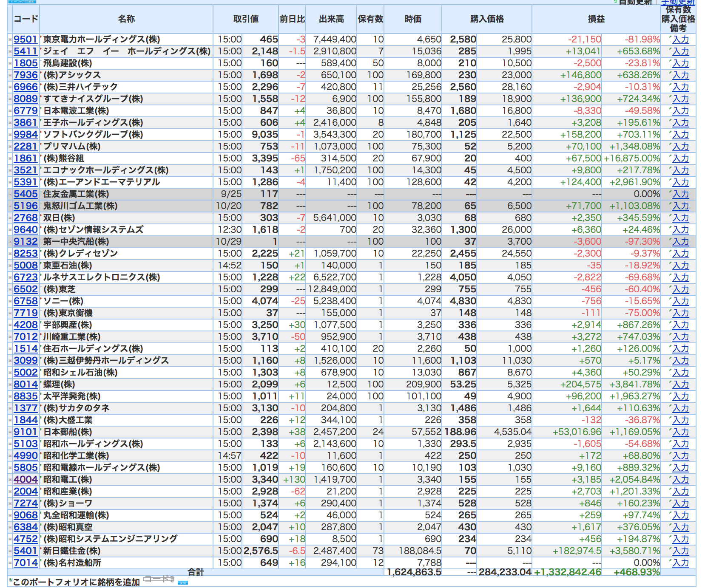This screenshot has width=705, height=588.
Task: Click the 損益 column header
Action: (x=596, y=19)
